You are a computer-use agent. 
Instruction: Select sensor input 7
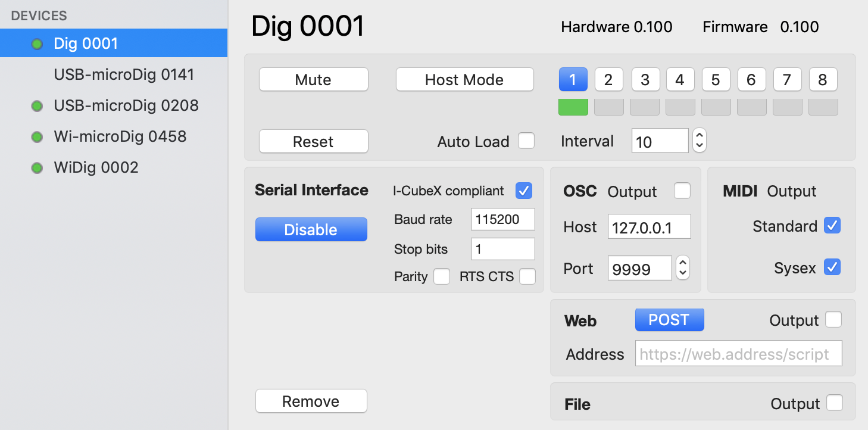788,79
